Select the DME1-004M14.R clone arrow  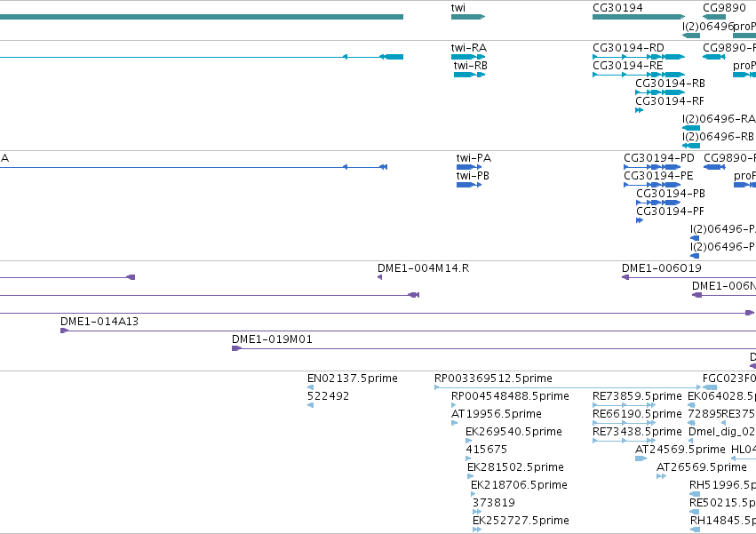tap(380, 277)
